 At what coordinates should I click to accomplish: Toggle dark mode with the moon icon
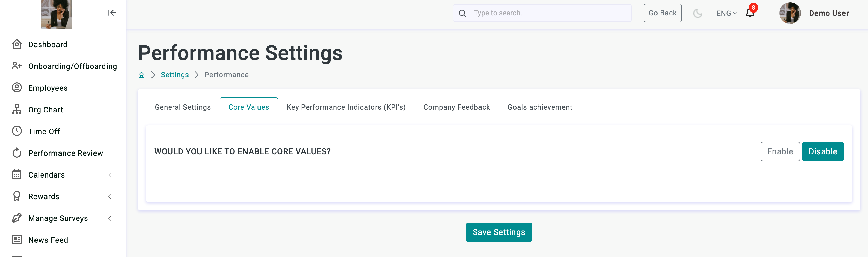point(698,13)
